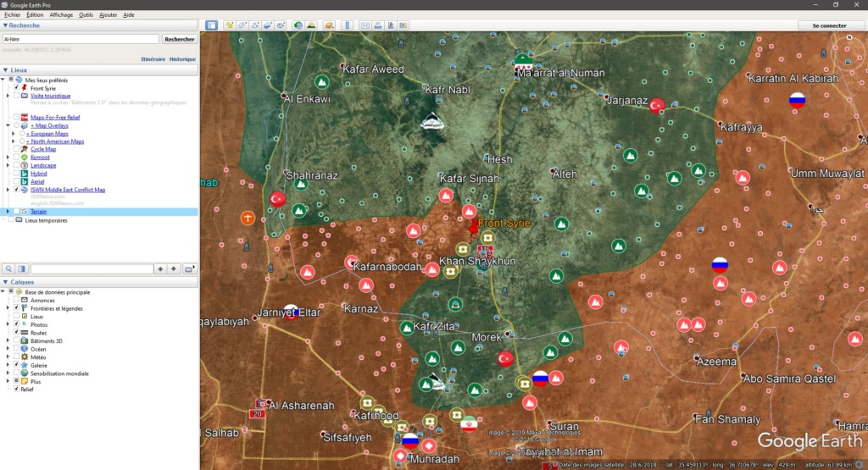Open the Aide menu
The width and height of the screenshot is (868, 470).
(x=129, y=15)
